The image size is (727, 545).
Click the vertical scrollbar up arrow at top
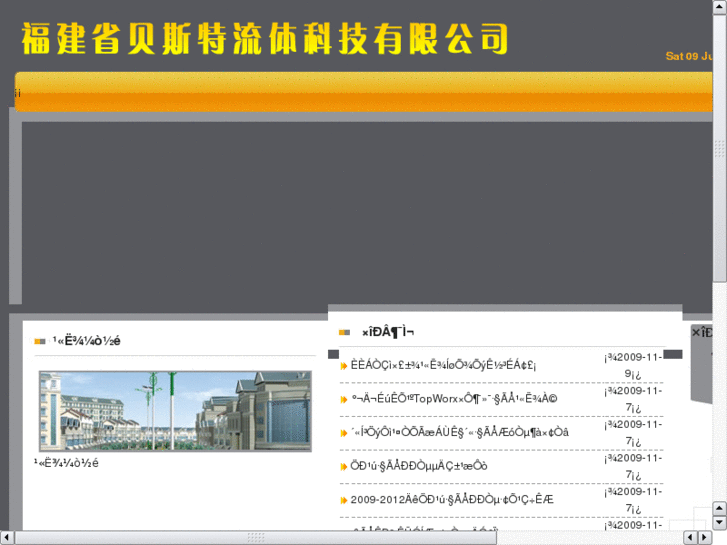[720, 8]
